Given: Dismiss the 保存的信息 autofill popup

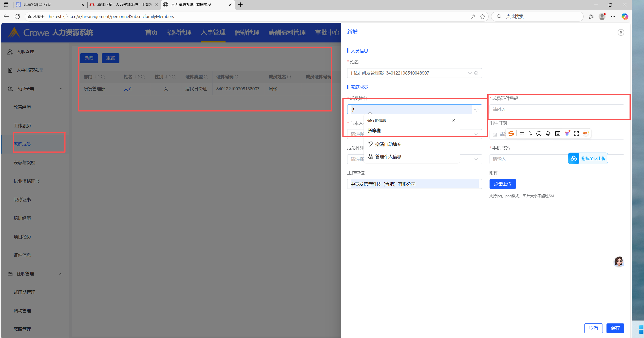Looking at the screenshot, I should (x=454, y=120).
